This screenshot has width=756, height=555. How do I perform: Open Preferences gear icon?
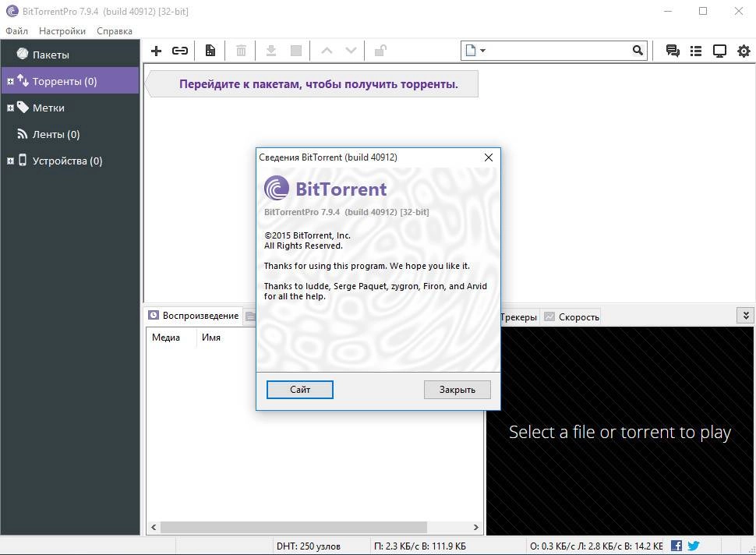pos(744,51)
